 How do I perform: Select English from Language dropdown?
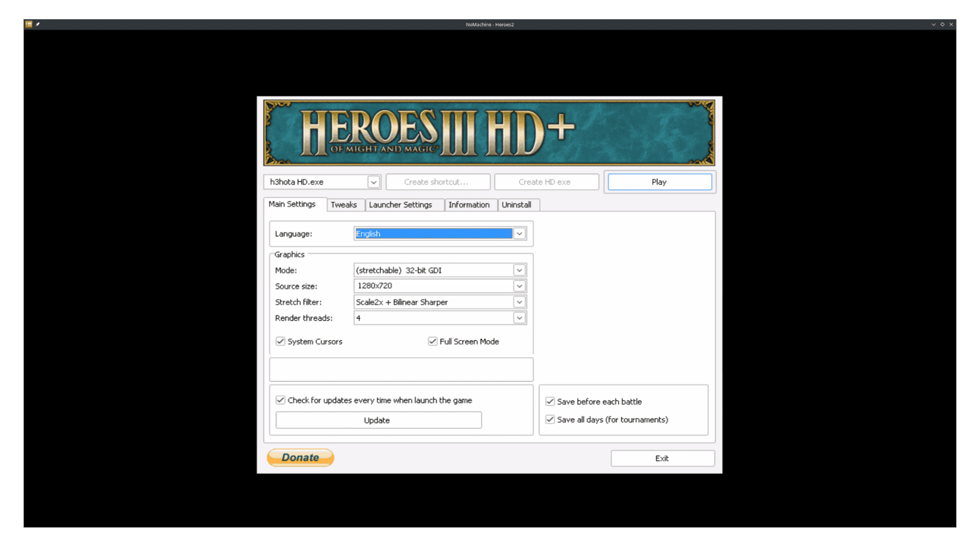tap(437, 233)
